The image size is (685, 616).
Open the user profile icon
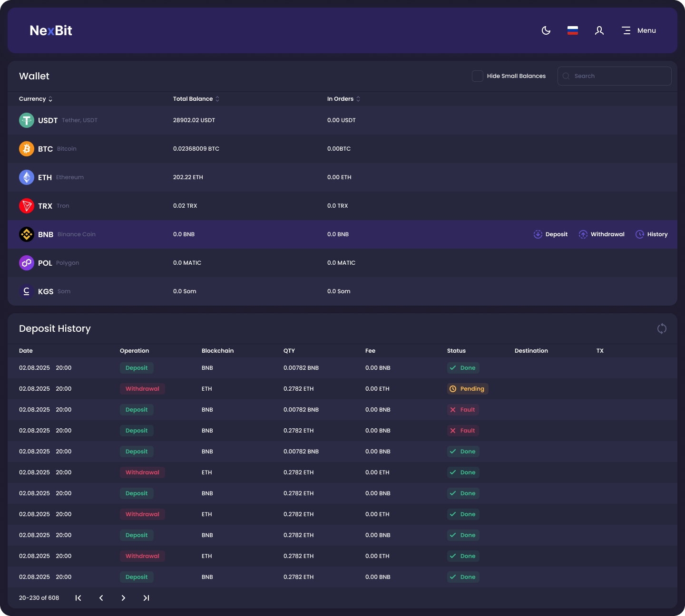click(599, 30)
